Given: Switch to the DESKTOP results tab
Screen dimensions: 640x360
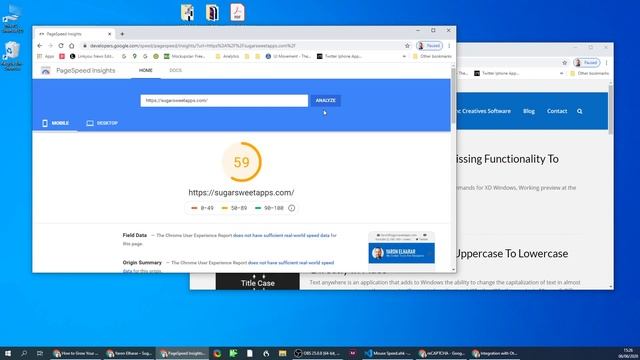Looking at the screenshot, I should point(102,123).
